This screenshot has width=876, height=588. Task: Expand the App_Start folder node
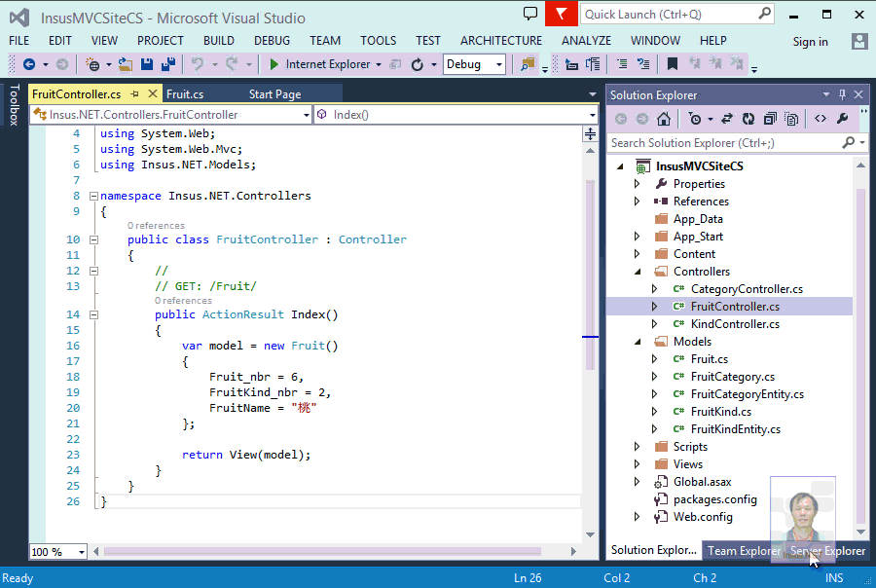point(637,237)
